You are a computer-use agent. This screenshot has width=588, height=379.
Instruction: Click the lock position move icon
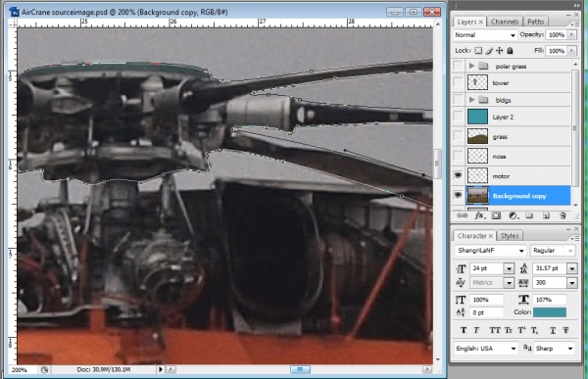point(500,51)
